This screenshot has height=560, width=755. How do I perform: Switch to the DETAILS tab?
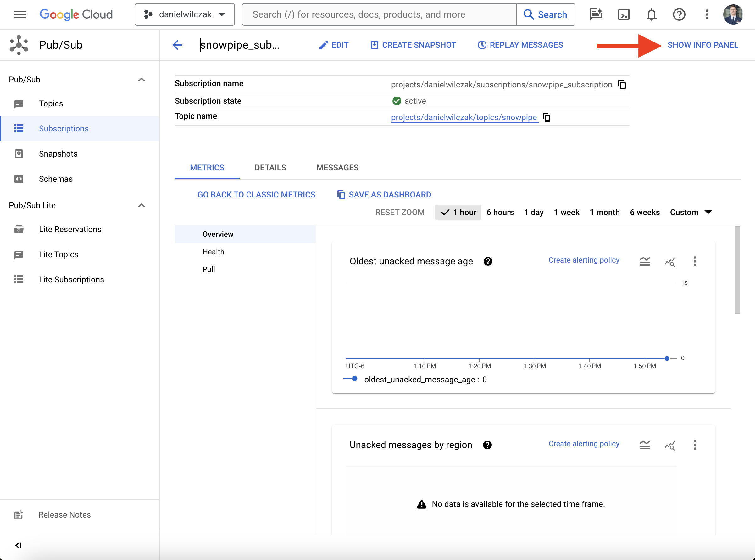click(270, 168)
